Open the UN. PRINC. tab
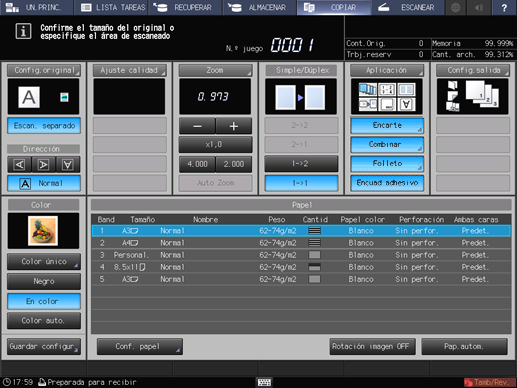This screenshot has height=388, width=517. click(36, 7)
